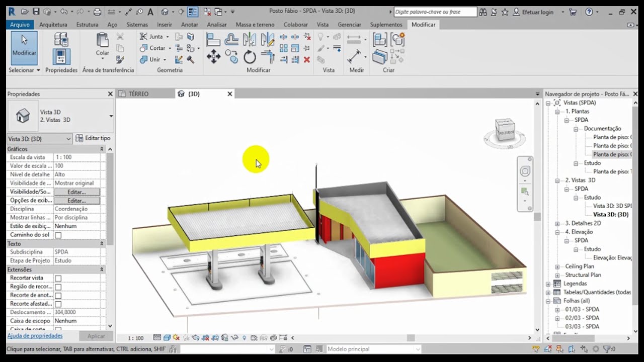
Task: Select the Rotate tool
Action: pyautogui.click(x=250, y=57)
